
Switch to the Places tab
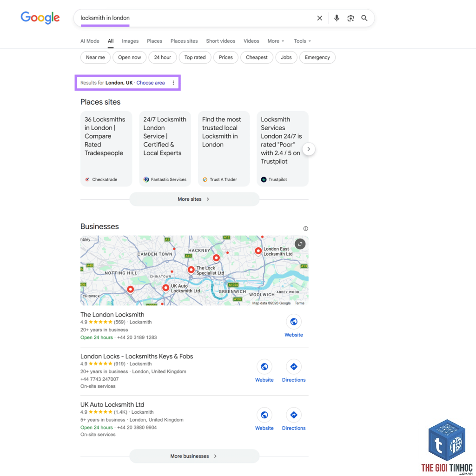tap(154, 41)
